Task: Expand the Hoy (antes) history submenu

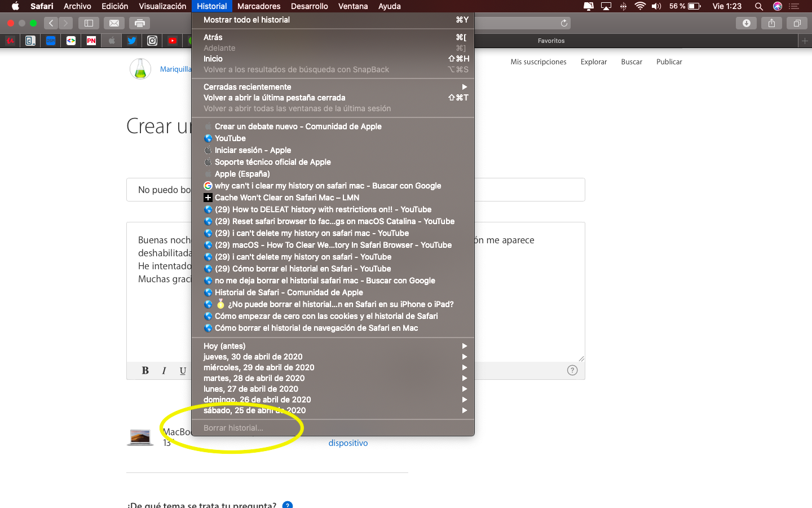Action: [x=333, y=346]
